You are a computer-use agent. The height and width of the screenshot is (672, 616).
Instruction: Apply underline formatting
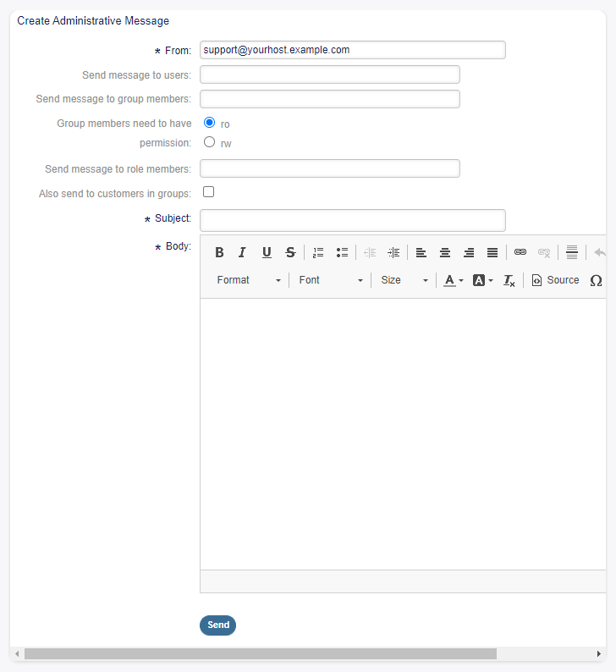(x=267, y=252)
